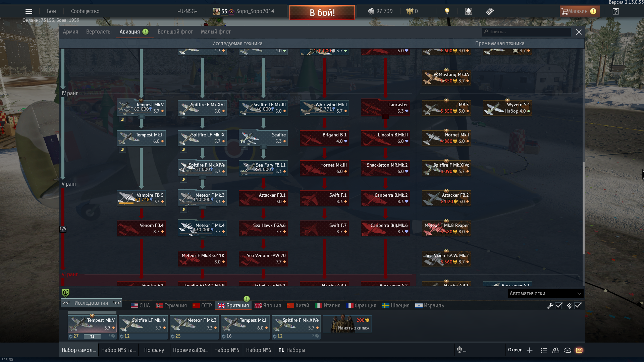Screen dimensions: 644x362
Task: Open the workshop ticket icon
Action: pyautogui.click(x=490, y=11)
